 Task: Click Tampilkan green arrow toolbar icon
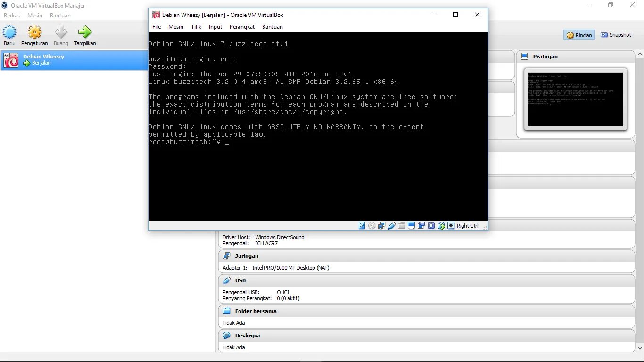85,32
